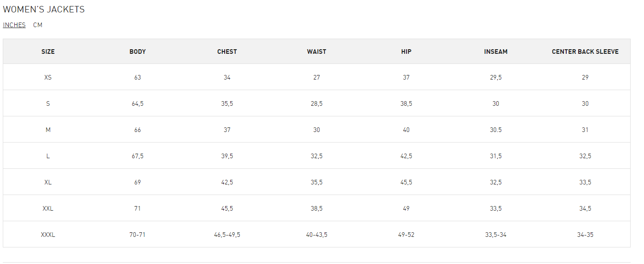Click XXL hip measurement 49
This screenshot has width=644, height=264.
(x=406, y=208)
